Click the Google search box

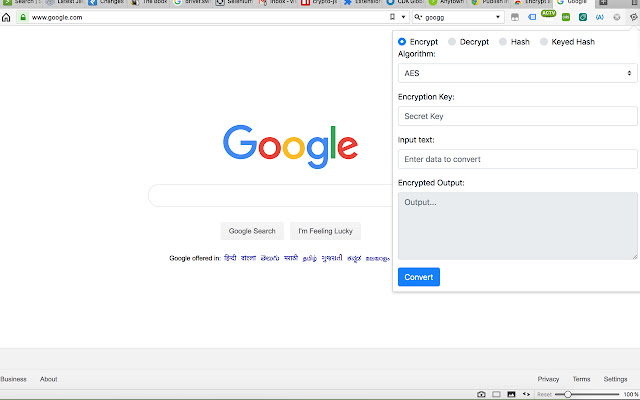tap(270, 196)
